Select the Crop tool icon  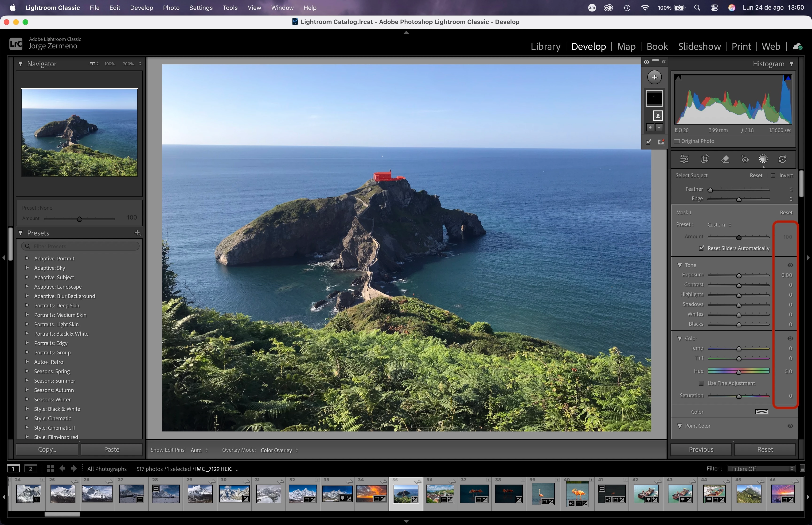click(x=705, y=159)
